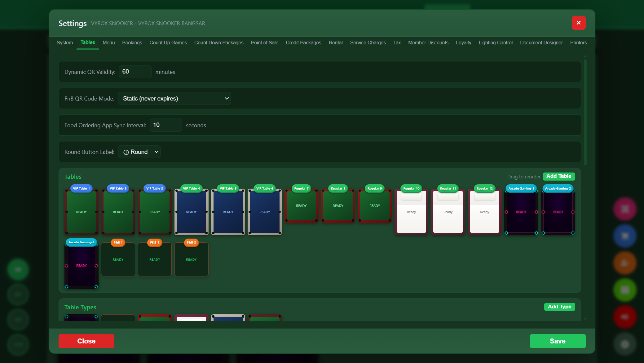Select white Regular-11 table thumbnail
Viewport: 644px width, 363px height.
pyautogui.click(x=448, y=210)
